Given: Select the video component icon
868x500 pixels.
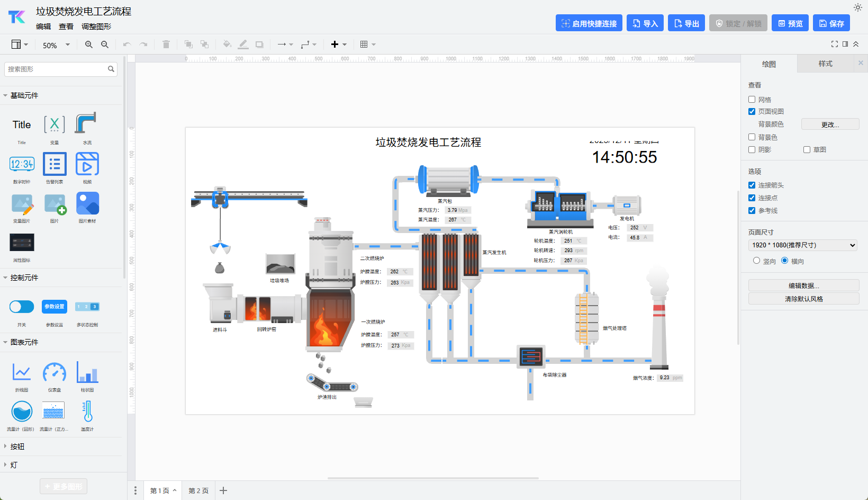Looking at the screenshot, I should click(x=87, y=164).
